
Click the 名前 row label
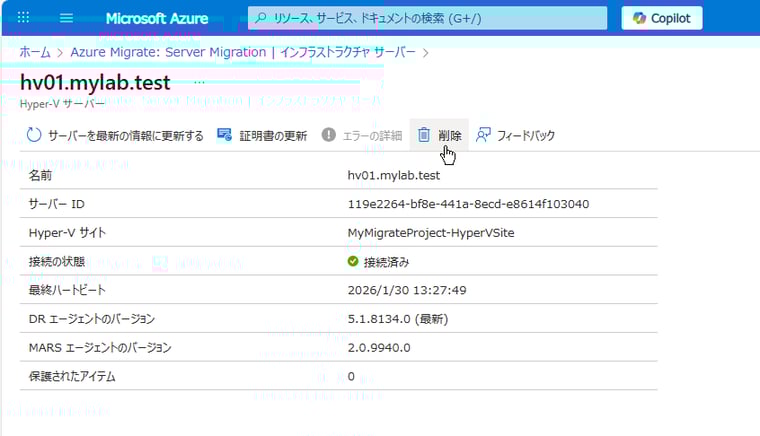tap(40, 175)
